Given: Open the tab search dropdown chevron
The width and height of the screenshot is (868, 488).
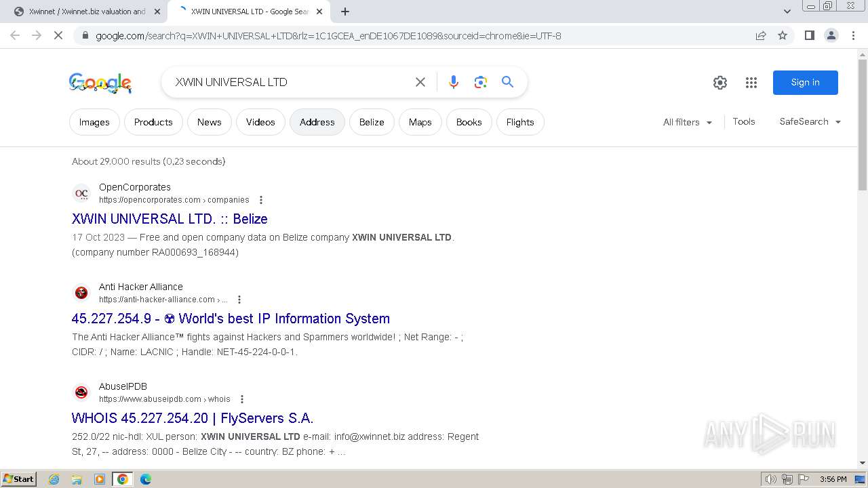Looking at the screenshot, I should click(x=787, y=12).
